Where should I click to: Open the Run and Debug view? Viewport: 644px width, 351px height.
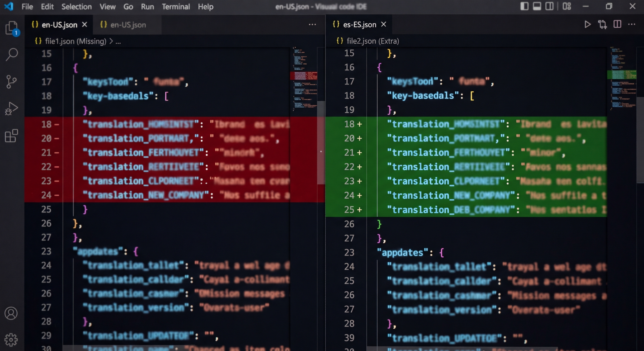[11, 109]
